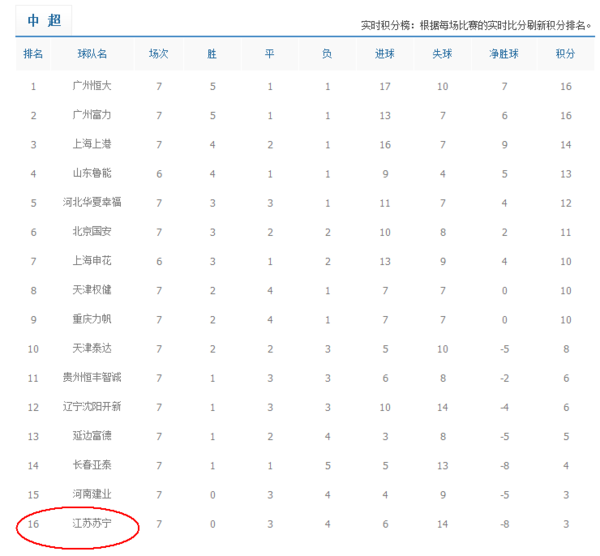The height and width of the screenshot is (556, 600).
Task: Open team 河北华夏幸福
Action: click(92, 202)
